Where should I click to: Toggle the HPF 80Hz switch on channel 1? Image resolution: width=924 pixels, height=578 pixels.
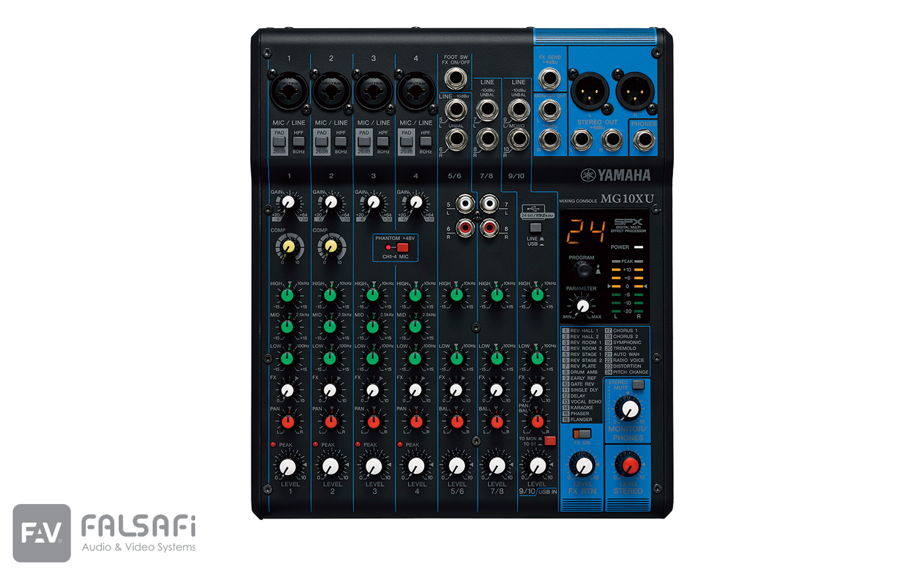pyautogui.click(x=299, y=141)
